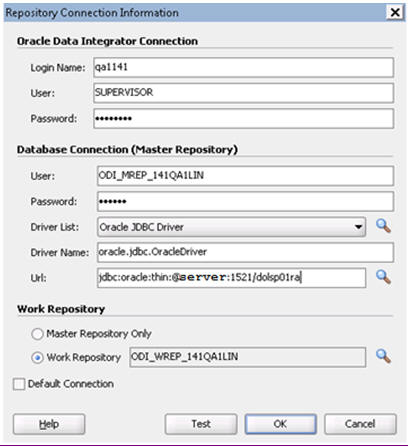The width and height of the screenshot is (410, 447).
Task: Select the Work Repository radio option
Action: (x=37, y=358)
